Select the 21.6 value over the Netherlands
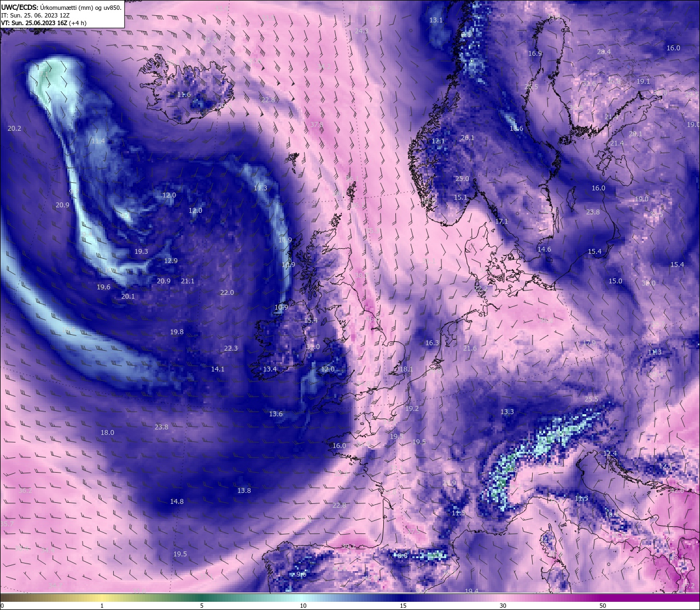Image resolution: width=700 pixels, height=610 pixels. pyautogui.click(x=470, y=348)
